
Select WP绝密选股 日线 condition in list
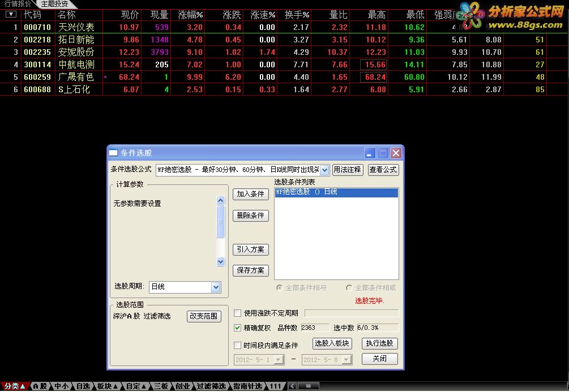click(x=336, y=192)
